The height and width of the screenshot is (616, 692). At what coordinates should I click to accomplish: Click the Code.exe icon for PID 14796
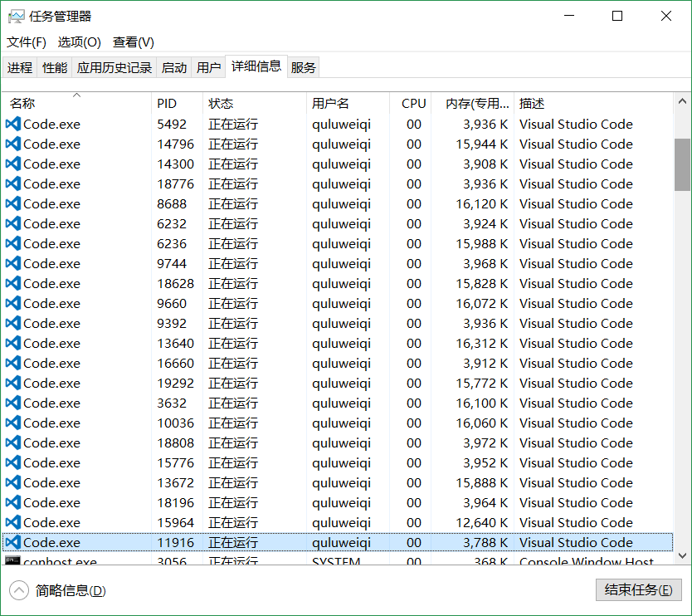pyautogui.click(x=15, y=144)
